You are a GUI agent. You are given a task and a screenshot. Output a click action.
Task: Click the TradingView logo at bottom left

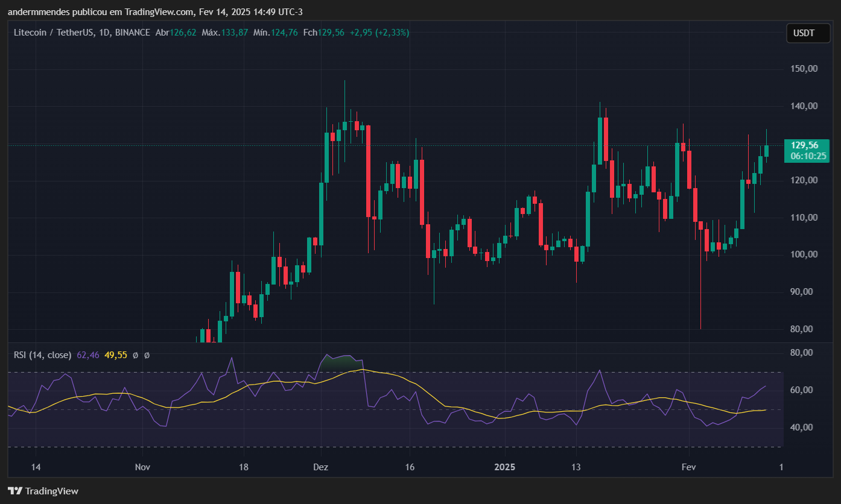tap(43, 491)
